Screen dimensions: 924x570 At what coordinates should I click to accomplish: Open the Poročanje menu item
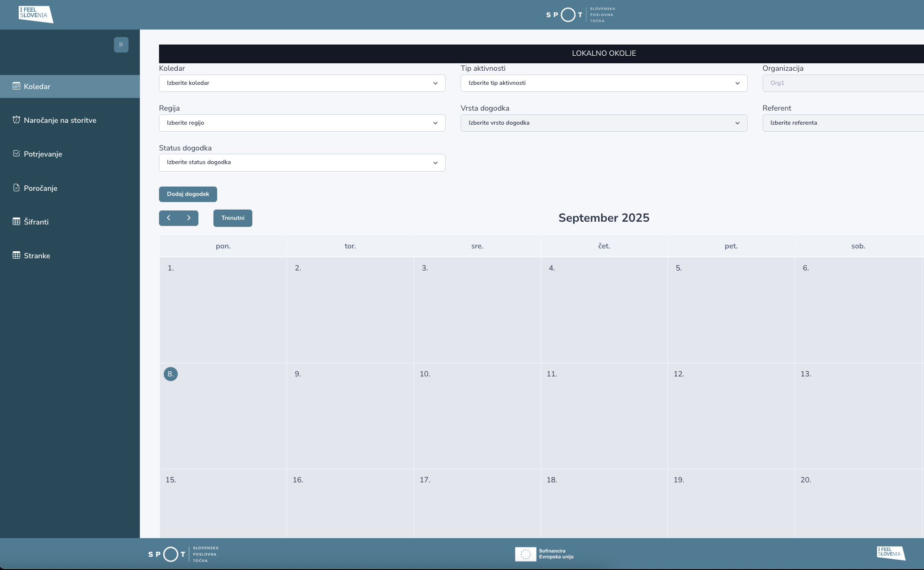pos(41,188)
